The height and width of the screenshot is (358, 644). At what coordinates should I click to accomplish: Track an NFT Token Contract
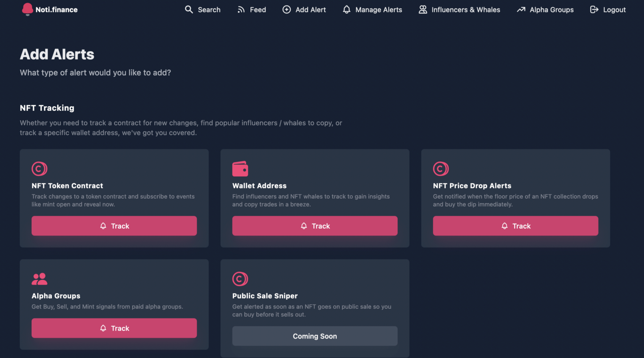coord(114,226)
